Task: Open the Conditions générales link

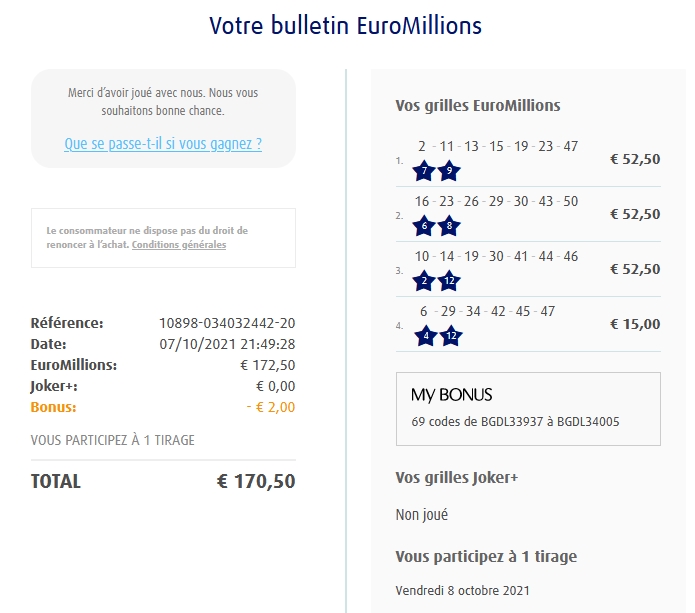Action: (179, 244)
